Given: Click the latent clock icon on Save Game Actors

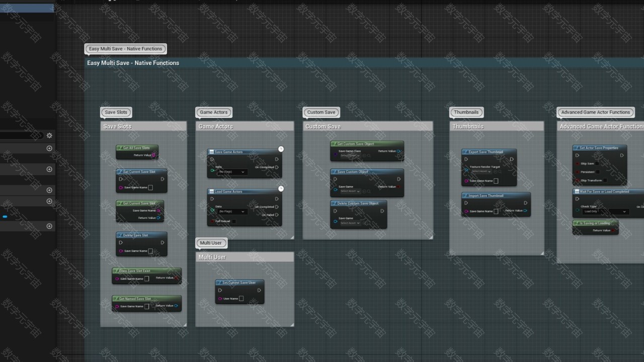Looking at the screenshot, I should [x=281, y=149].
